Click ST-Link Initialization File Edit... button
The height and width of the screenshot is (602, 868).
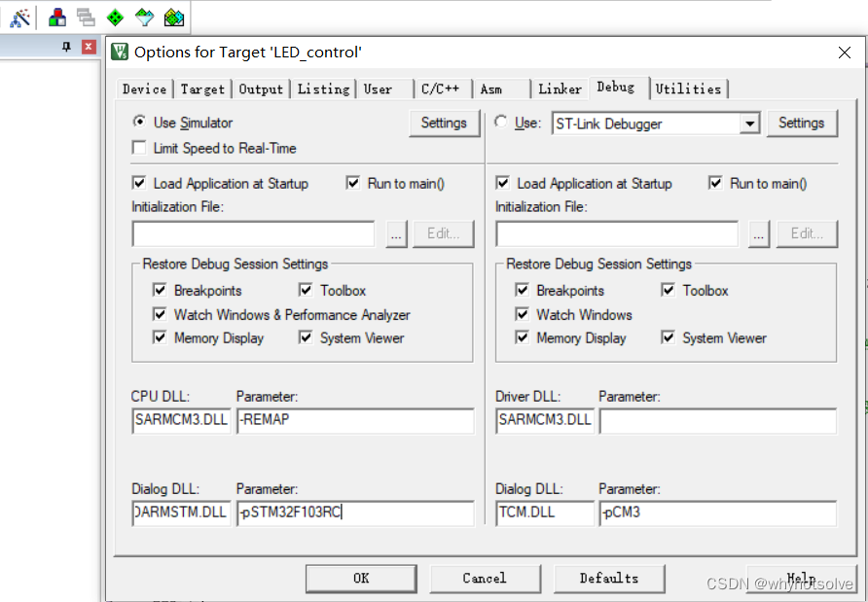[807, 234]
